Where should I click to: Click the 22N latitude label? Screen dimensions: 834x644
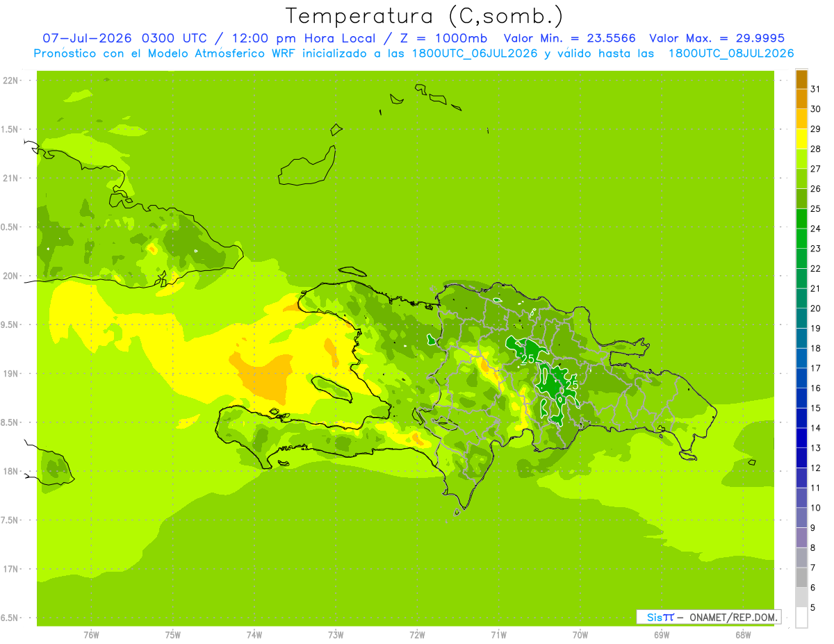pyautogui.click(x=11, y=81)
